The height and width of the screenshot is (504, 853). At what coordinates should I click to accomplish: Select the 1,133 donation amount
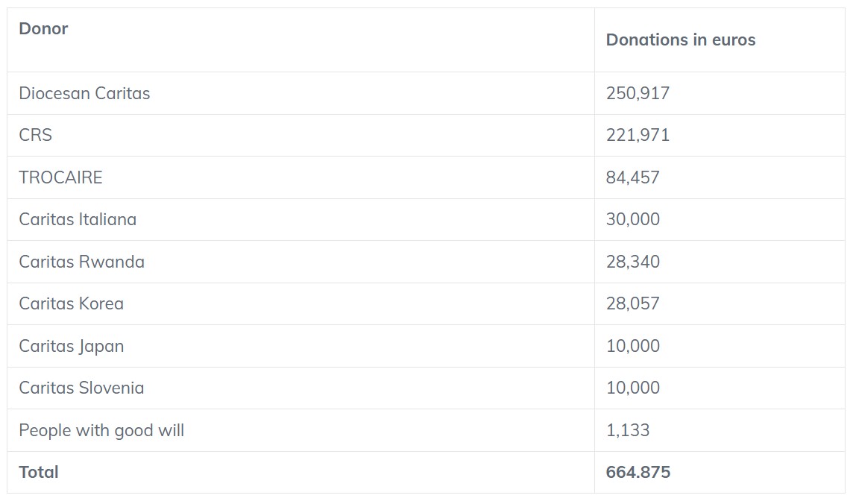[628, 430]
